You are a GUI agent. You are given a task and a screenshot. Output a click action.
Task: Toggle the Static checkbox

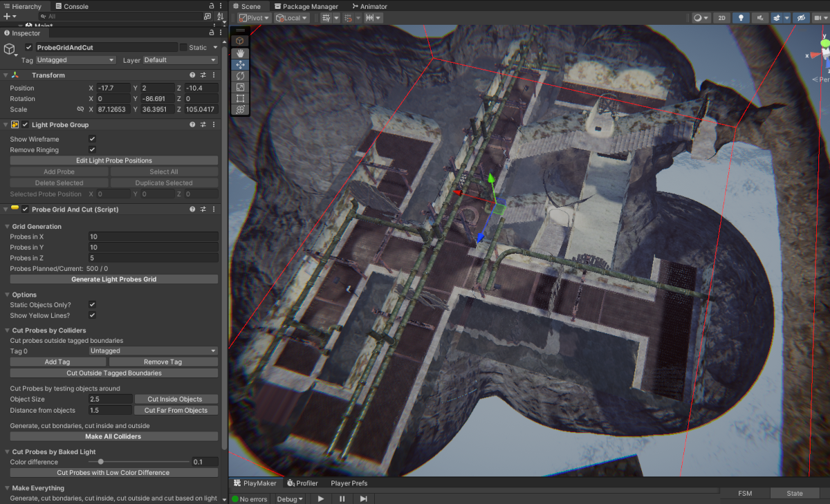click(183, 47)
